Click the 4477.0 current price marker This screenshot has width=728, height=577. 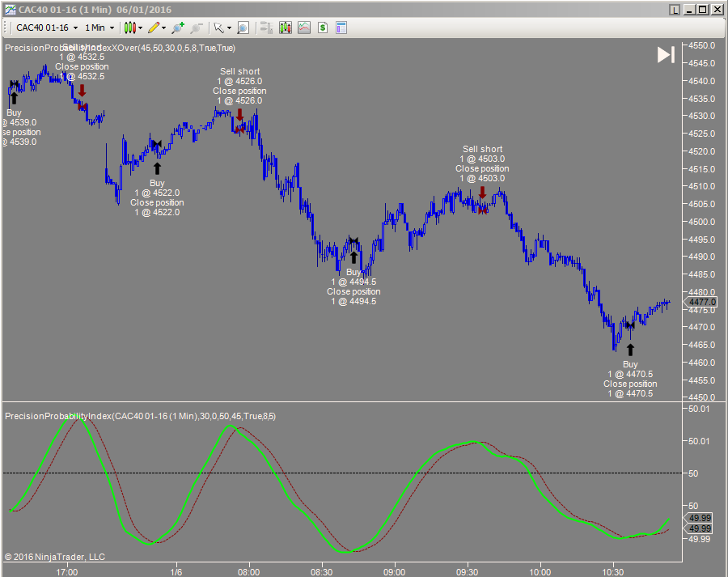[702, 302]
